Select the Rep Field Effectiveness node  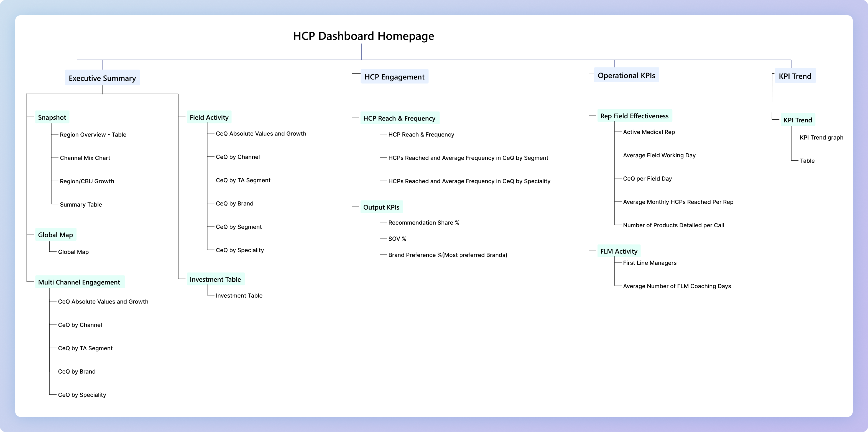point(634,116)
